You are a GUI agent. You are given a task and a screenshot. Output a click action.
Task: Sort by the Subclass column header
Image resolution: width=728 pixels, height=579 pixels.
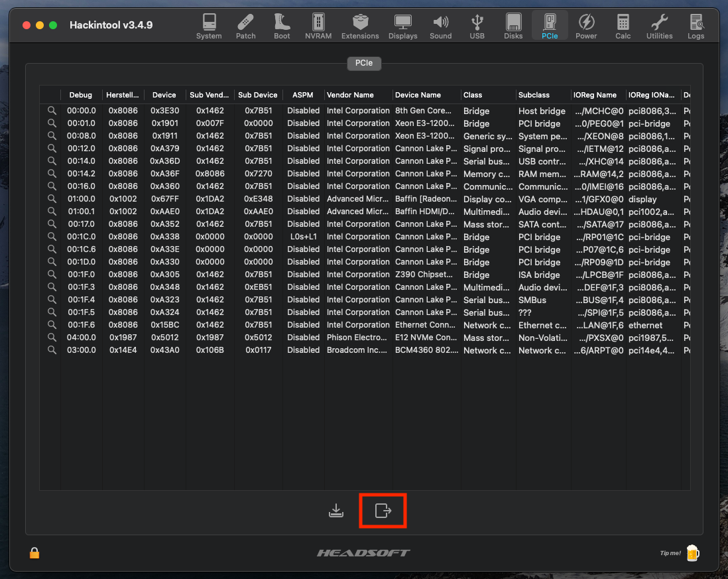coord(543,95)
